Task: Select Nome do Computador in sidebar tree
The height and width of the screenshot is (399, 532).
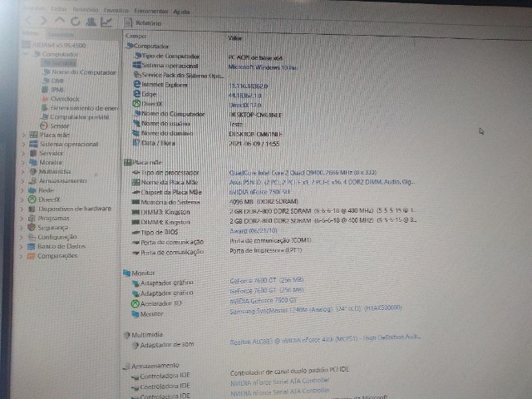Action: click(x=80, y=72)
